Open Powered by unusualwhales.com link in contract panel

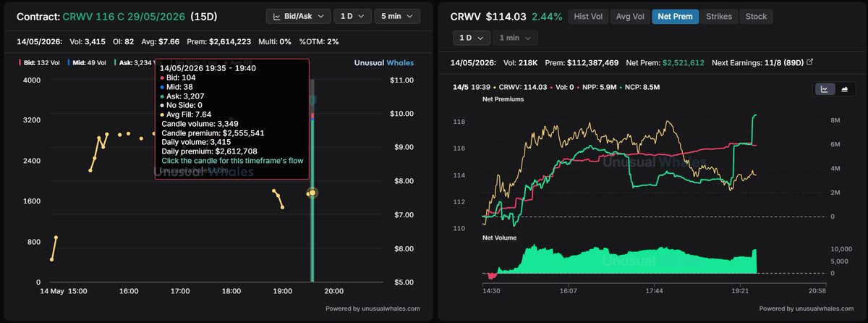click(373, 309)
